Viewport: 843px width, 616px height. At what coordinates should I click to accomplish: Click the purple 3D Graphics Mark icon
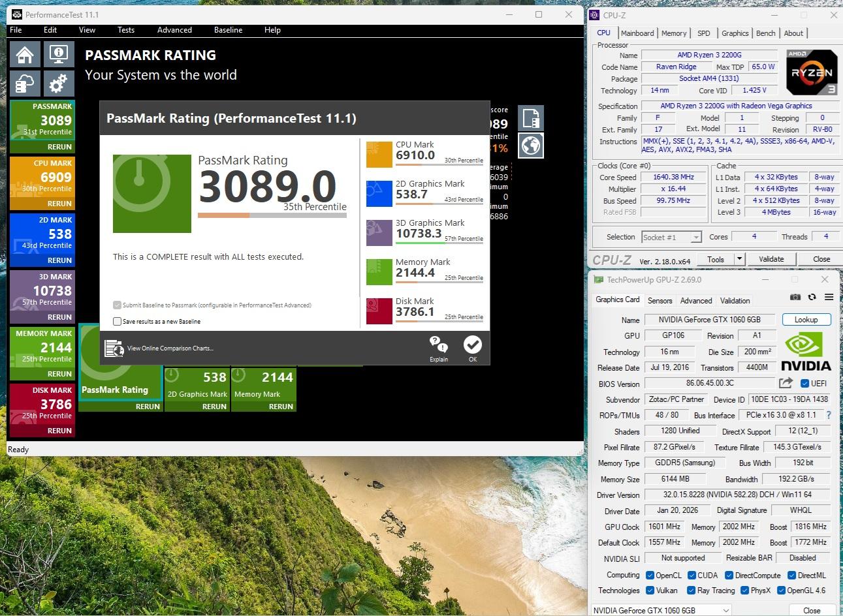click(379, 233)
